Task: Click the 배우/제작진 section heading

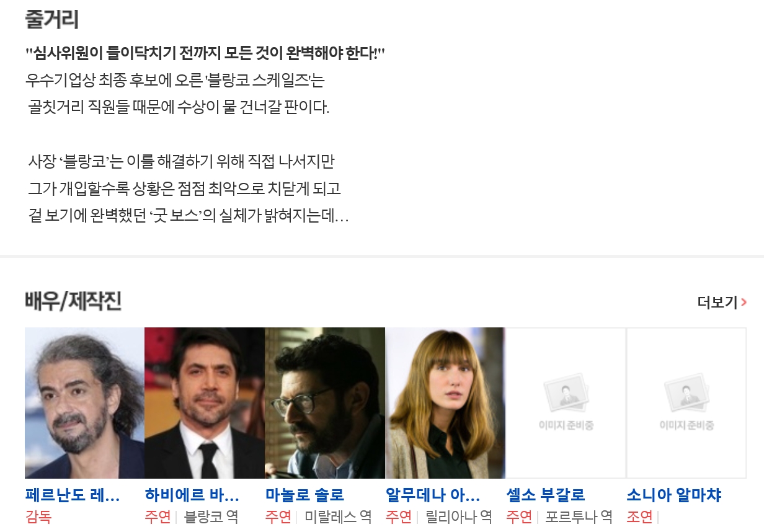Action: (x=73, y=301)
